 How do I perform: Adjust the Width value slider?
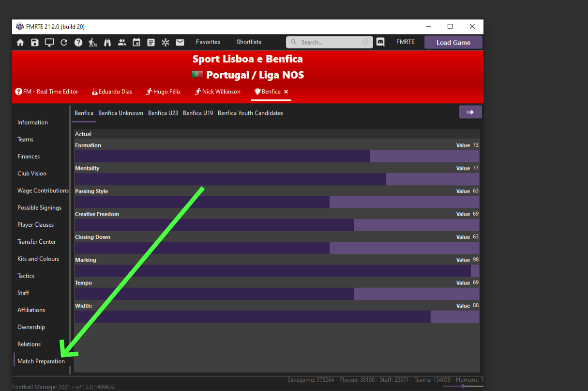tap(277, 317)
